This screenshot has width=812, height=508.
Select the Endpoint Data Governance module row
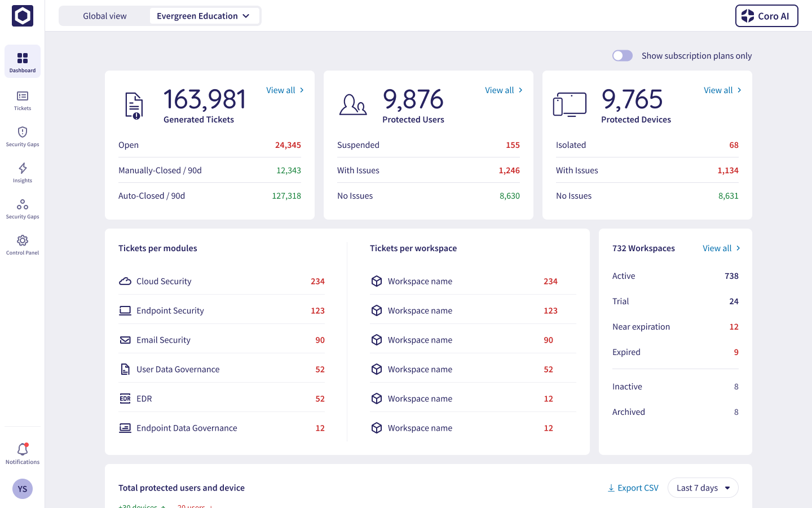(221, 428)
